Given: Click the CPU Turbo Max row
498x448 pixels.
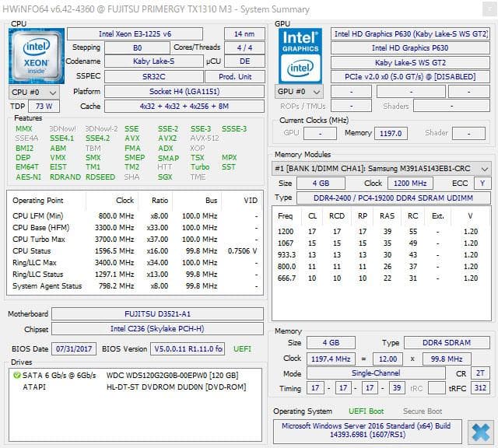Looking at the screenshot, I should pos(135,240).
